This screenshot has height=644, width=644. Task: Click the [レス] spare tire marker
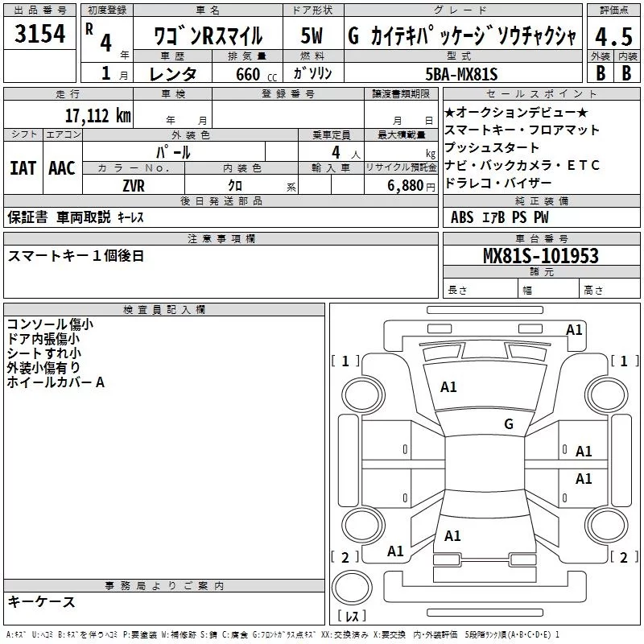click(352, 617)
